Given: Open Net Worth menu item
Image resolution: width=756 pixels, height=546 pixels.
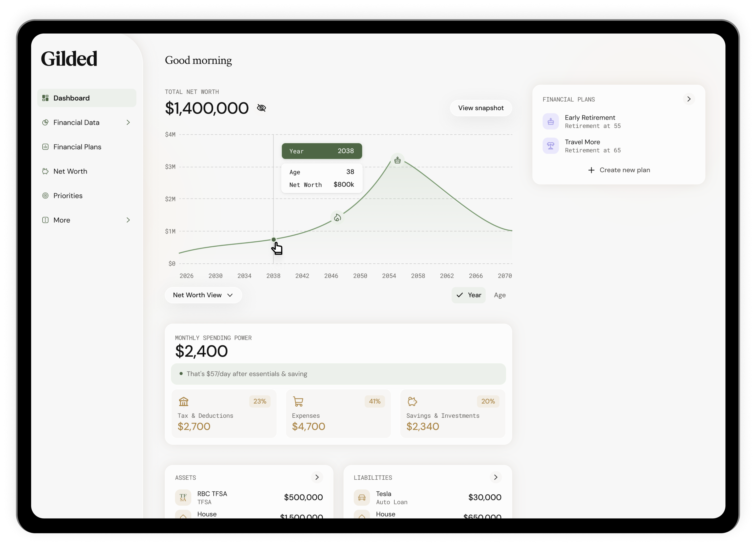Looking at the screenshot, I should [x=87, y=171].
